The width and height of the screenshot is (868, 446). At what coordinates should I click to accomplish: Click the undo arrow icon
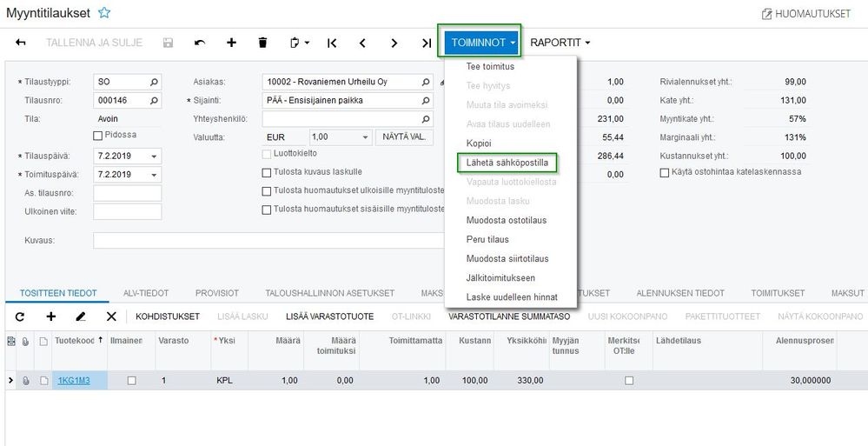[x=200, y=43]
